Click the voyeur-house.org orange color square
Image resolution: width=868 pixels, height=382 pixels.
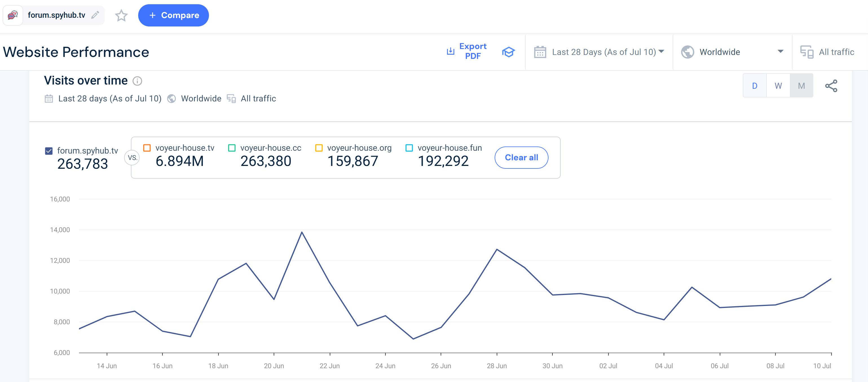tap(319, 148)
